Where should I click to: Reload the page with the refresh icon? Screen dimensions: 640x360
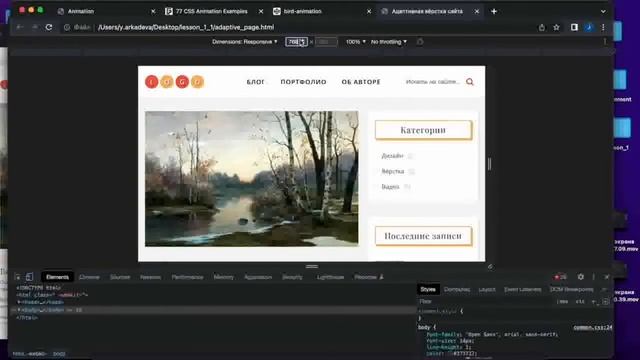click(x=49, y=27)
